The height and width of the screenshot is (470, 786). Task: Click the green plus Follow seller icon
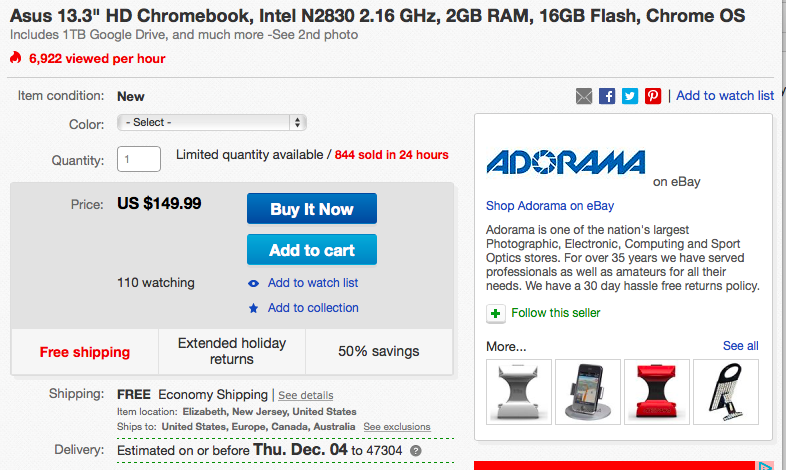coord(496,313)
